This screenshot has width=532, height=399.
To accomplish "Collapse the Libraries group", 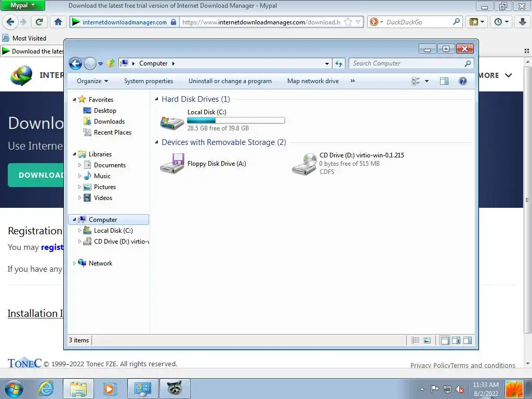I will click(x=74, y=154).
